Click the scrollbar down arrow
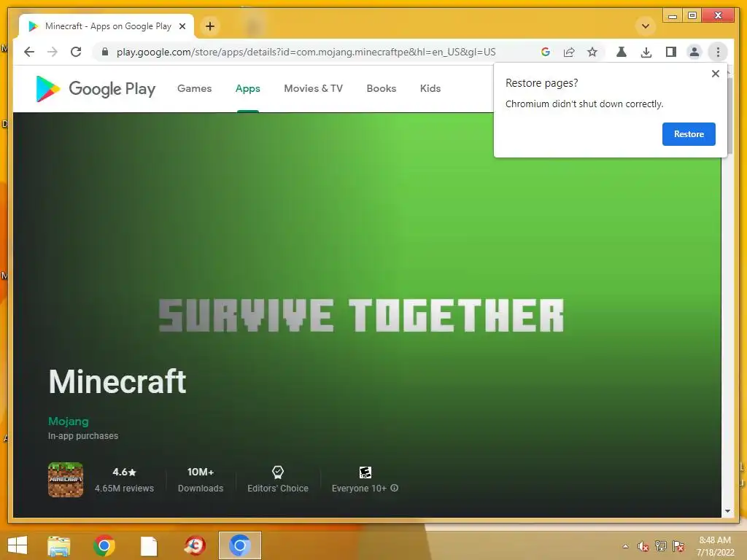Viewport: 747px width, 560px height. tap(727, 511)
